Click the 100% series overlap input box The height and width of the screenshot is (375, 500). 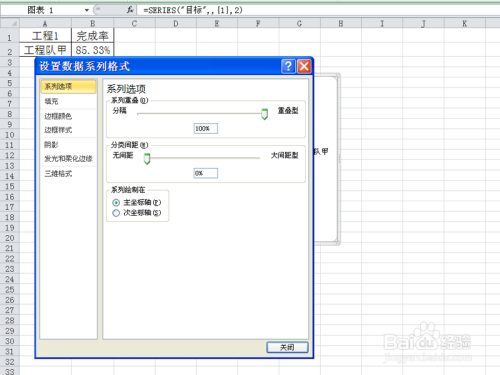206,128
